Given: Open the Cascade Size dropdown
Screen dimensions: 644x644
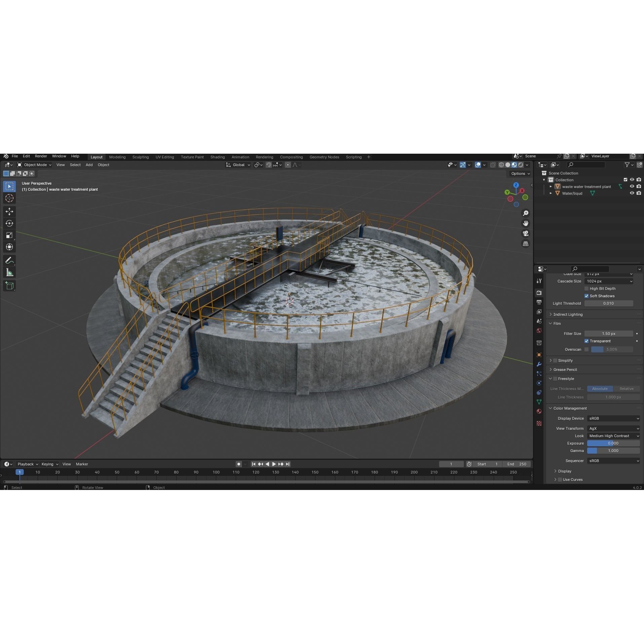Looking at the screenshot, I should pos(609,281).
